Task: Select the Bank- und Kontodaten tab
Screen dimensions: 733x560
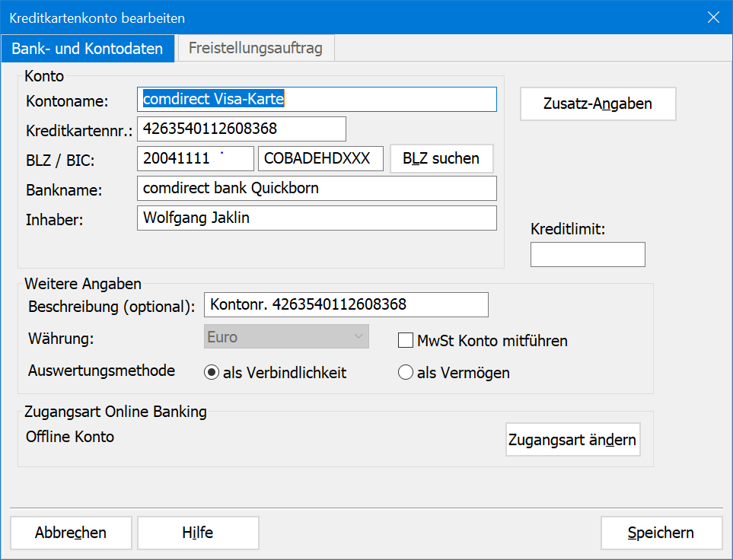Action: point(88,48)
